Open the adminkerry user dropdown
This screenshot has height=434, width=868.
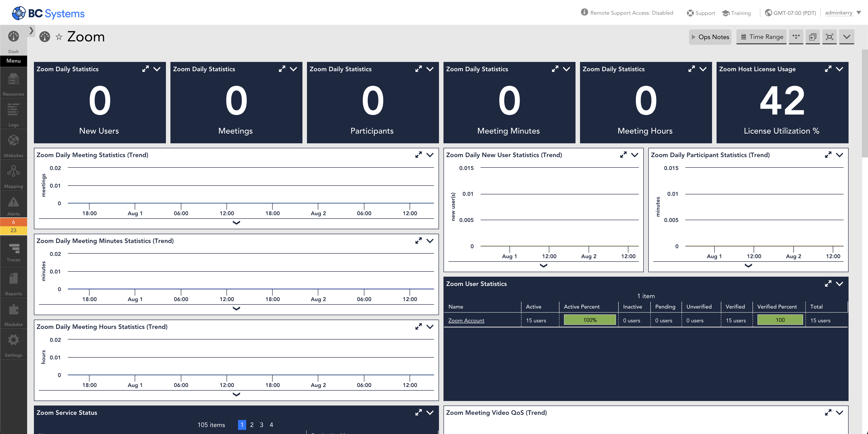point(843,13)
